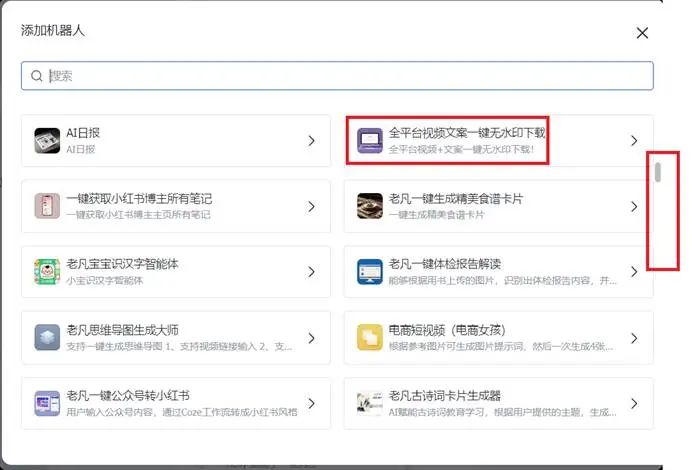Click description 全平台视频+文案一键无水印下载!
692x470 pixels.
click(x=462, y=149)
